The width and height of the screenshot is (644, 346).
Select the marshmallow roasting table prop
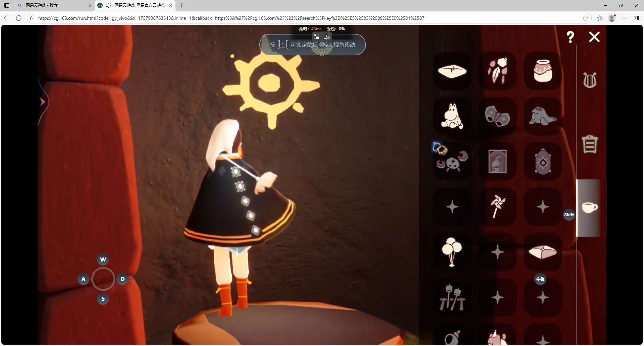click(x=452, y=297)
